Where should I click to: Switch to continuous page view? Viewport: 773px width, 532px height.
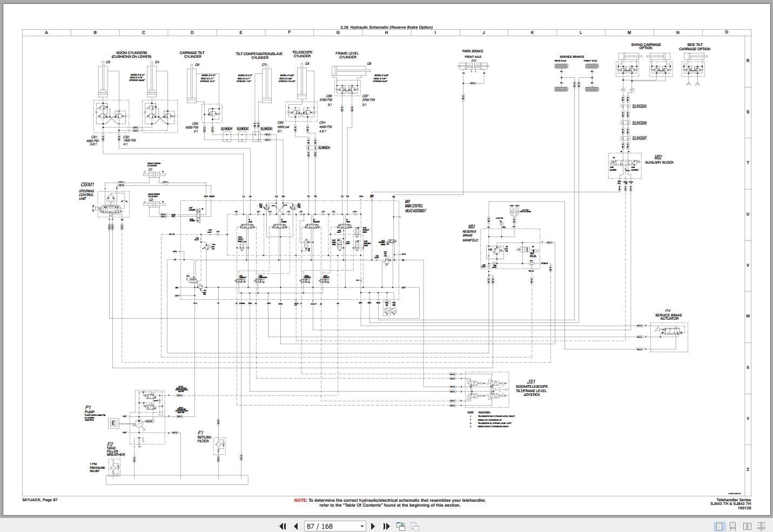[733, 526]
